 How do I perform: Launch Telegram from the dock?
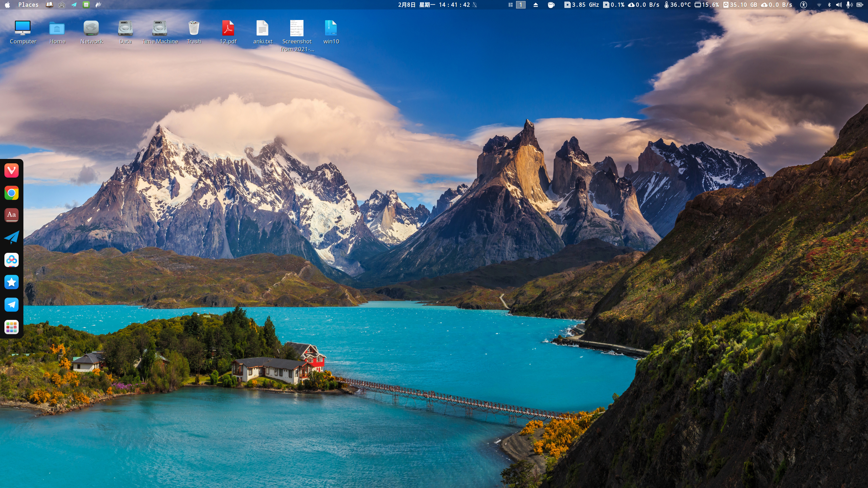point(12,305)
